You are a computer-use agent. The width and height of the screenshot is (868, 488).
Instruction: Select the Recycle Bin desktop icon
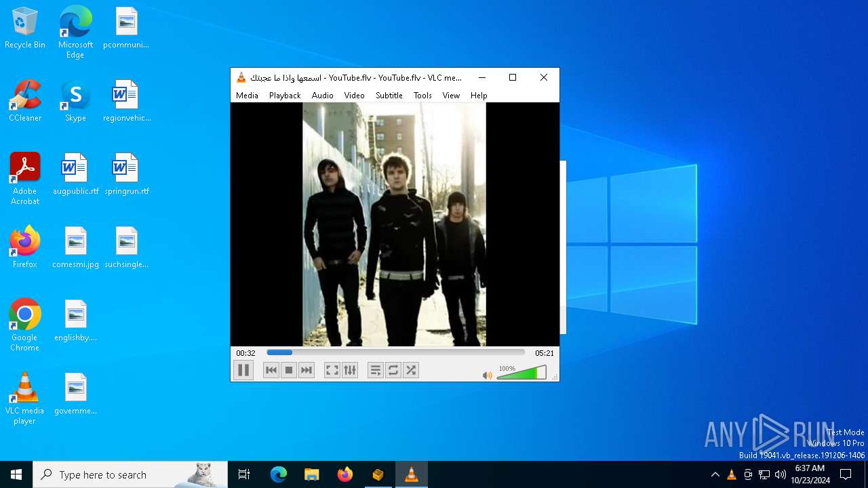coord(25,28)
